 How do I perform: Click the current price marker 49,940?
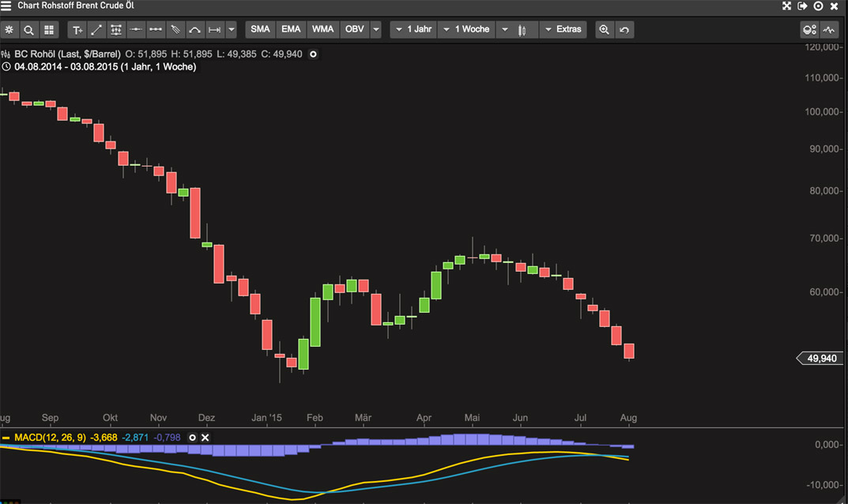coord(820,359)
